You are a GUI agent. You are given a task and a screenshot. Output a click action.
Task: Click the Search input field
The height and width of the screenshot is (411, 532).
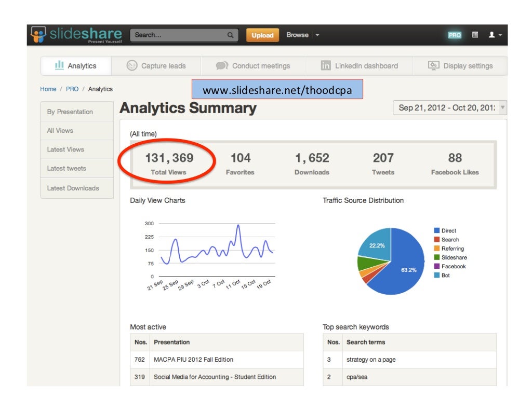pos(184,35)
